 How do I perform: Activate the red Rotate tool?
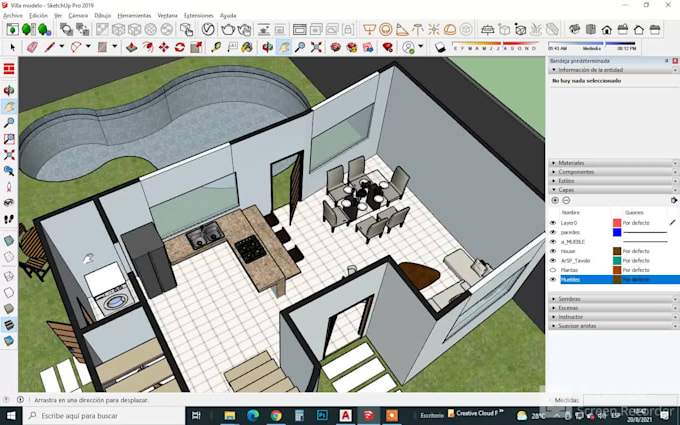tap(180, 47)
